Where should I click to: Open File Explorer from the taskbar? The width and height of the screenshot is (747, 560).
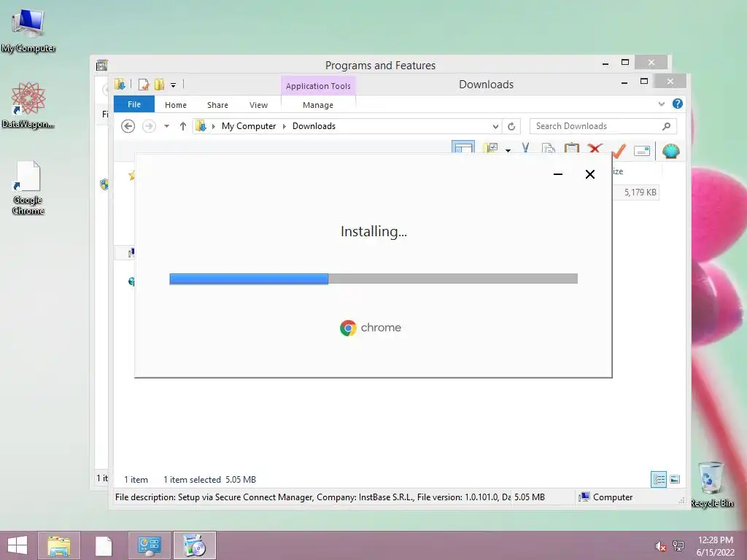58,545
